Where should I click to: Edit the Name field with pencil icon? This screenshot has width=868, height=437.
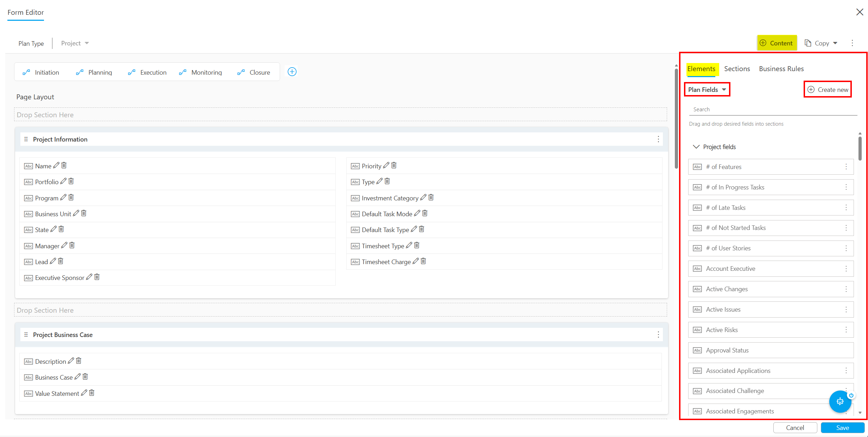point(56,166)
